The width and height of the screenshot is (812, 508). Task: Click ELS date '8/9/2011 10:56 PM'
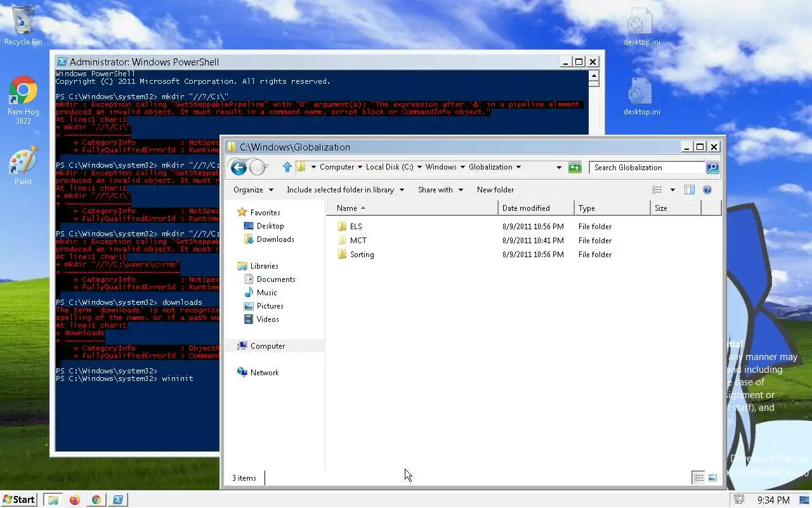pyautogui.click(x=533, y=227)
